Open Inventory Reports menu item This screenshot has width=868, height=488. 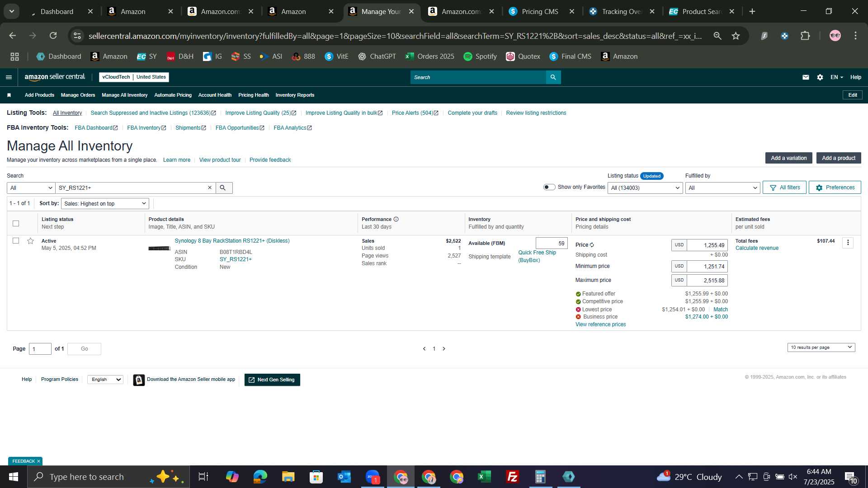coord(295,95)
